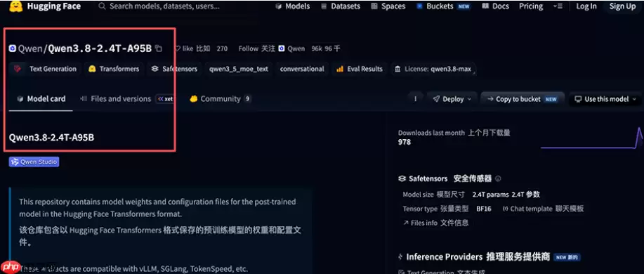Follow the Qwen organization
This screenshot has height=274, width=644.
click(x=248, y=48)
